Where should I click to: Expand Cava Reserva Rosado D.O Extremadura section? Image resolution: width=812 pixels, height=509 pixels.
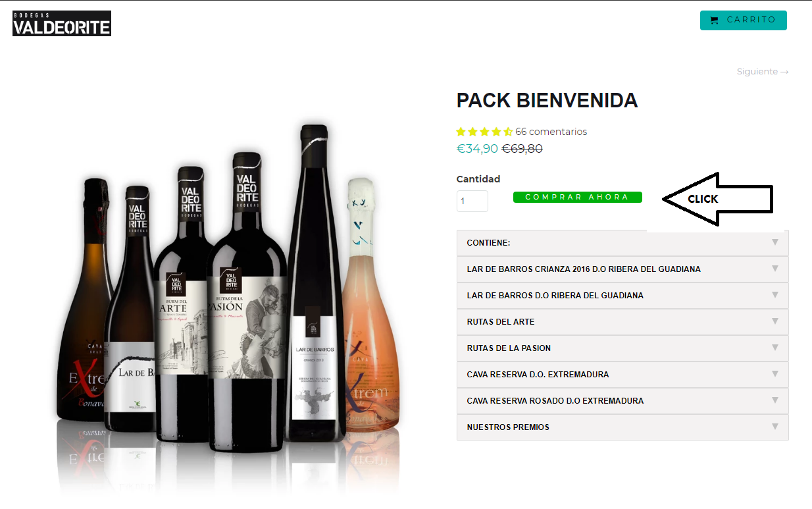point(622,401)
